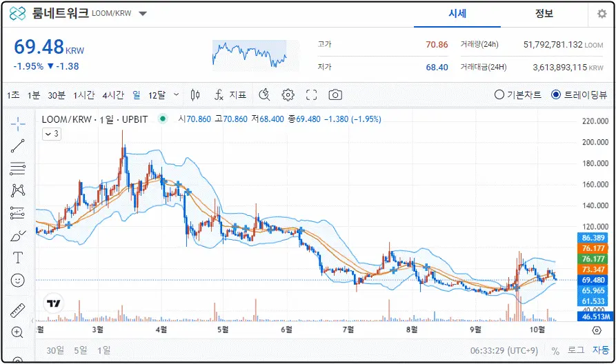Click the 69.480 current price label
This screenshot has width=616, height=364.
pyautogui.click(x=593, y=280)
